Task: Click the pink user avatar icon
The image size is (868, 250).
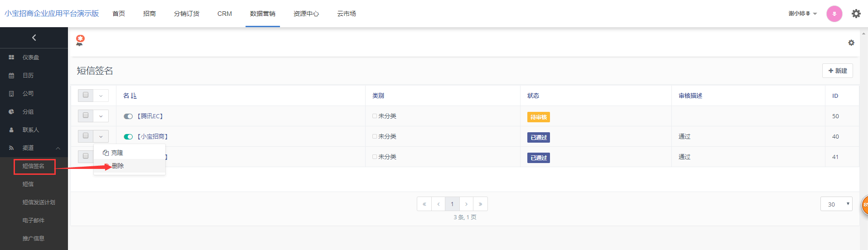Action: pos(834,14)
